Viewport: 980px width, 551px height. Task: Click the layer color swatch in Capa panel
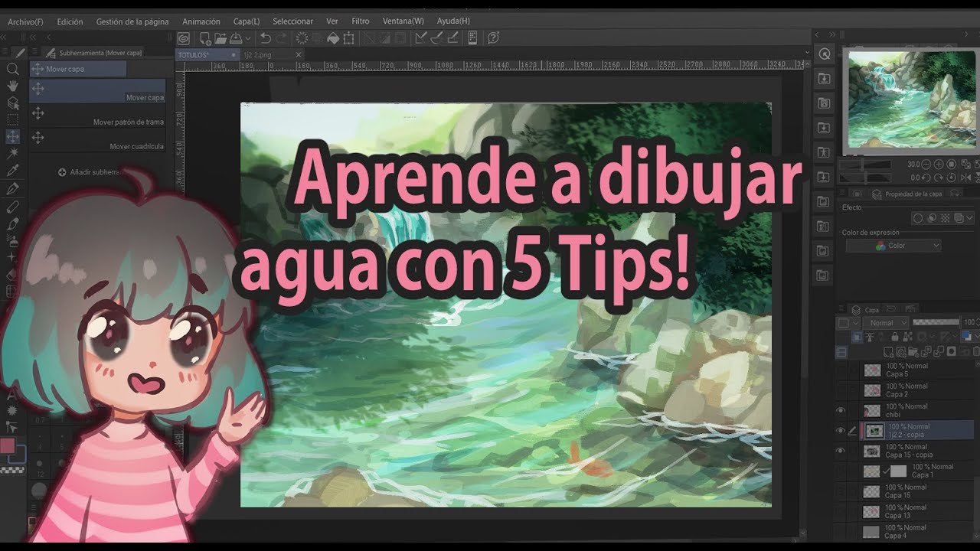click(x=966, y=337)
